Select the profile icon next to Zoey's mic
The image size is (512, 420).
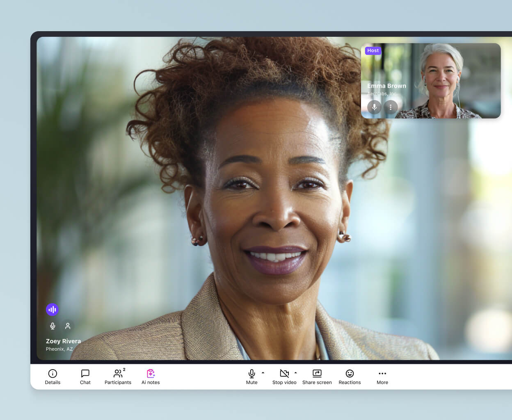(x=68, y=326)
